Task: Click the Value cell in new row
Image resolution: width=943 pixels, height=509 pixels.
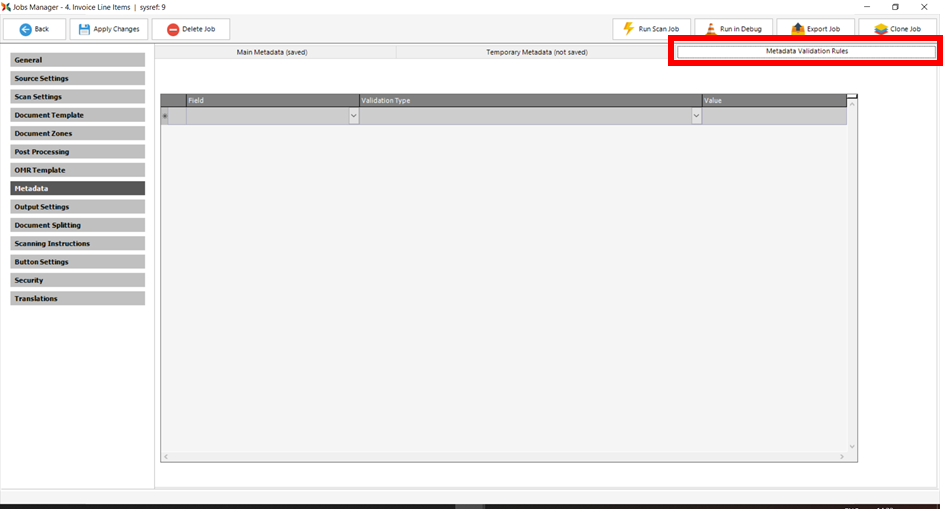Action: click(x=773, y=116)
